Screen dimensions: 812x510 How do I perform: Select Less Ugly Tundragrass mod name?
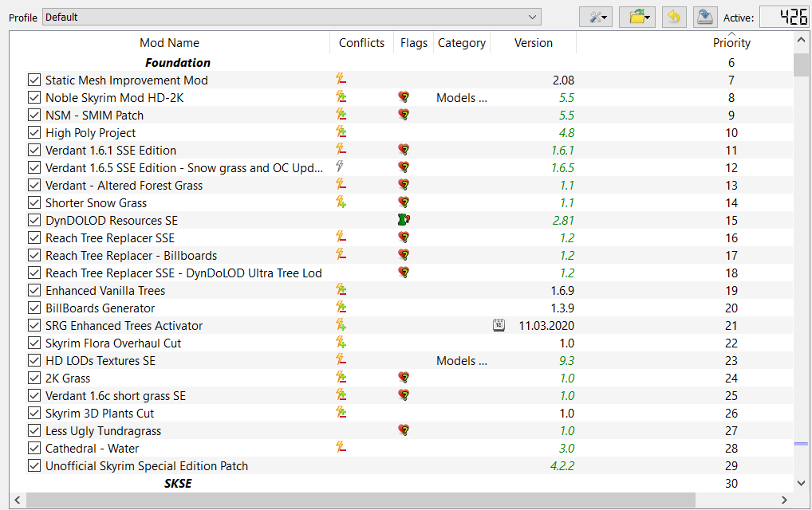(103, 431)
